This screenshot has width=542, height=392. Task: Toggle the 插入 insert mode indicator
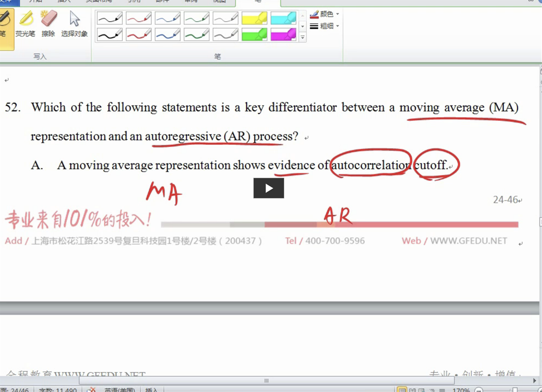[151, 390]
